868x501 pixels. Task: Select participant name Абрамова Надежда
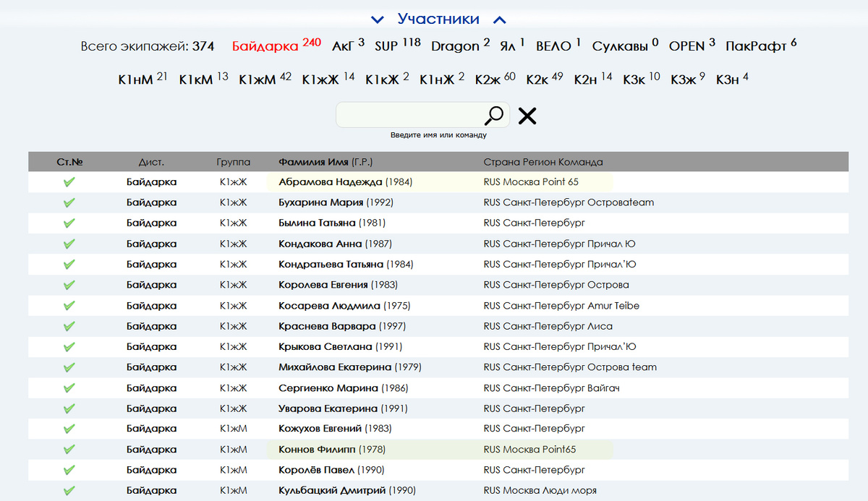[x=330, y=182]
